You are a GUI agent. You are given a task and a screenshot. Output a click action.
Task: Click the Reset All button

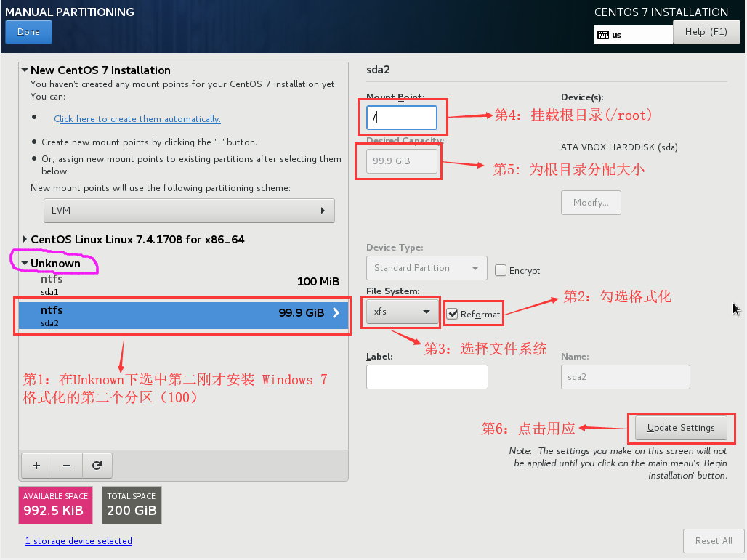tap(714, 541)
